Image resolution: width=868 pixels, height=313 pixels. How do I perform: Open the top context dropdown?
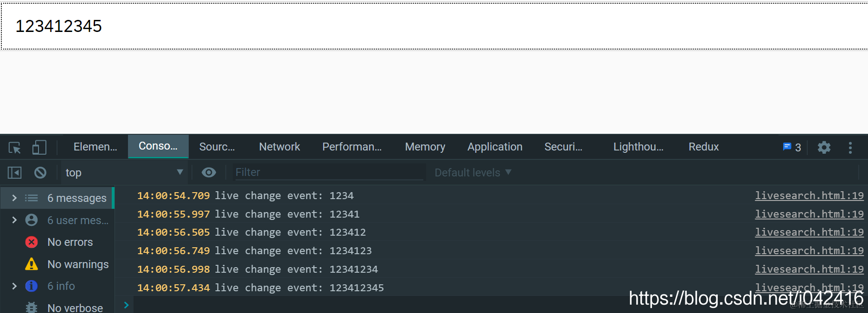pyautogui.click(x=124, y=173)
